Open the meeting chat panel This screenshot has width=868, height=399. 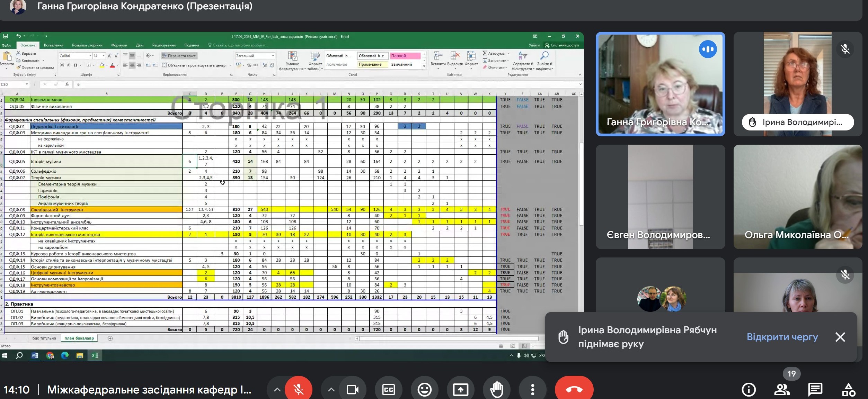pos(815,390)
